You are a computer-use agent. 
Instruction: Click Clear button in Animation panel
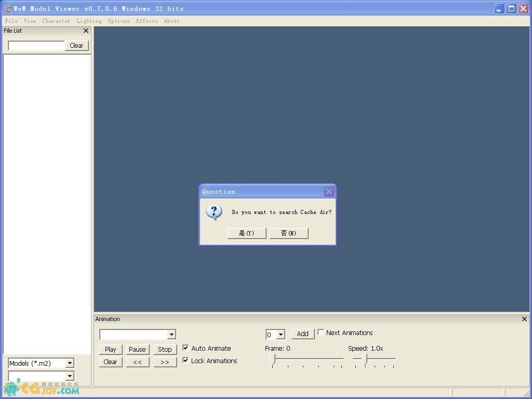(x=111, y=362)
